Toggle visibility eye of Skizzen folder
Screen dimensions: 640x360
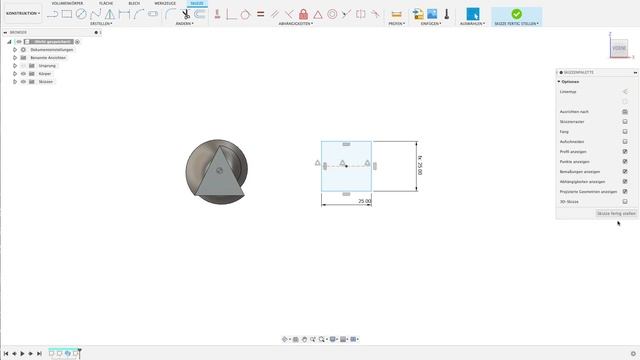coord(23,82)
